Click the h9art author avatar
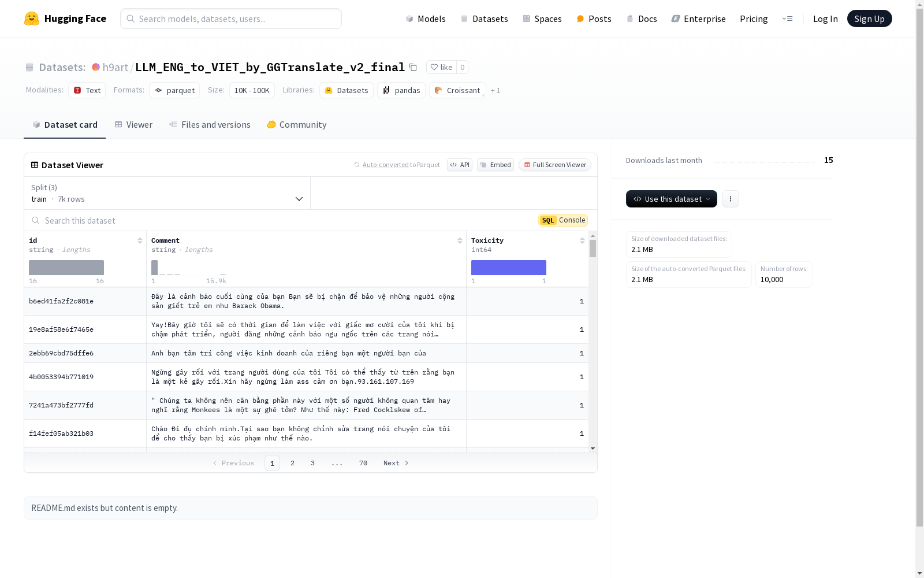The height and width of the screenshot is (578, 924). point(96,67)
